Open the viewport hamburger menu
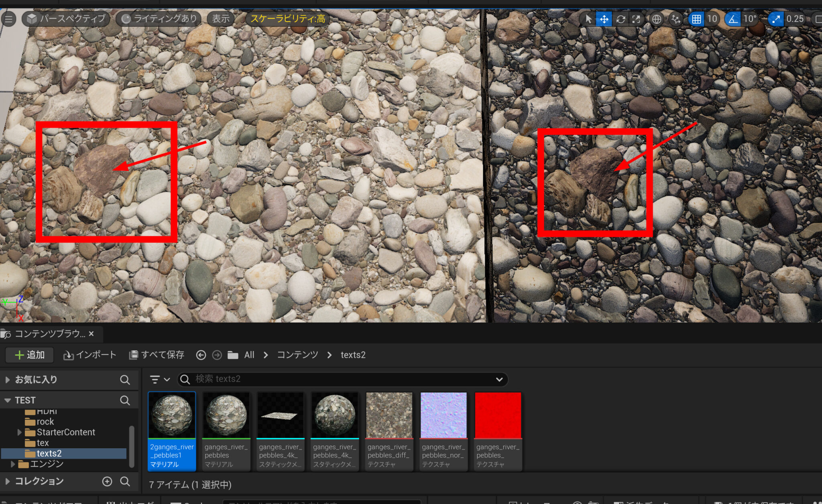 [x=8, y=18]
